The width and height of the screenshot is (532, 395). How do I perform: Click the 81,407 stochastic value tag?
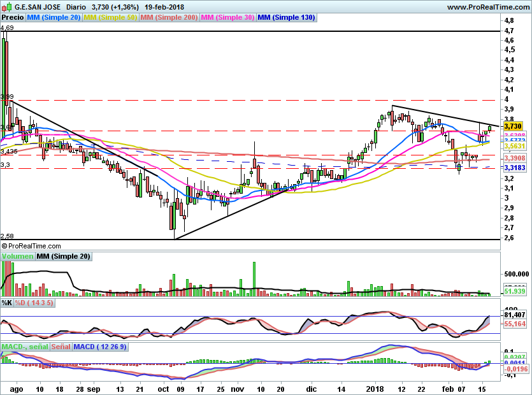[x=514, y=315]
